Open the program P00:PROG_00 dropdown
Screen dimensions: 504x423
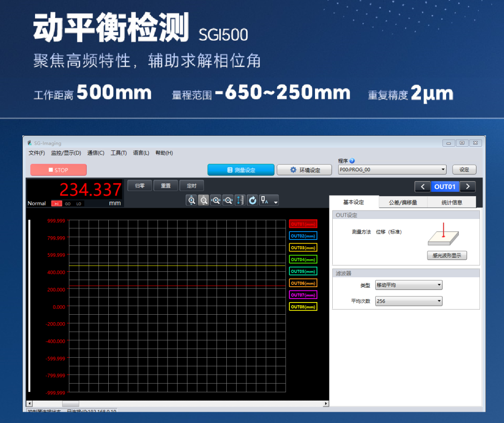392,169
